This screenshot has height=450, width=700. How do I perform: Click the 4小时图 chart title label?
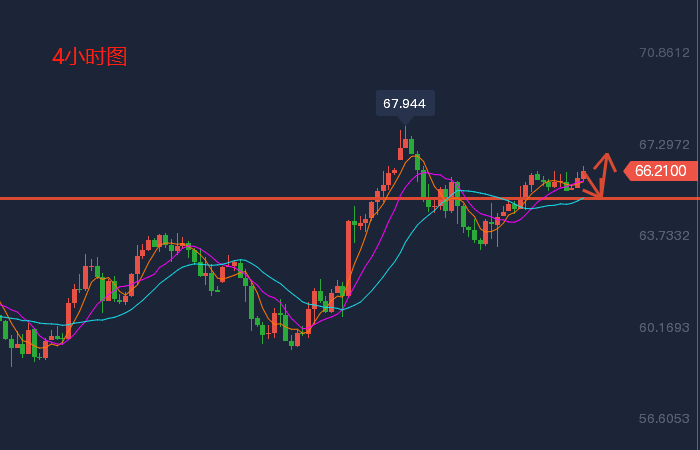point(89,57)
